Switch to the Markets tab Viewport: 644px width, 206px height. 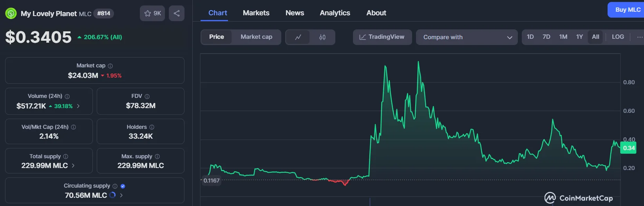(256, 13)
